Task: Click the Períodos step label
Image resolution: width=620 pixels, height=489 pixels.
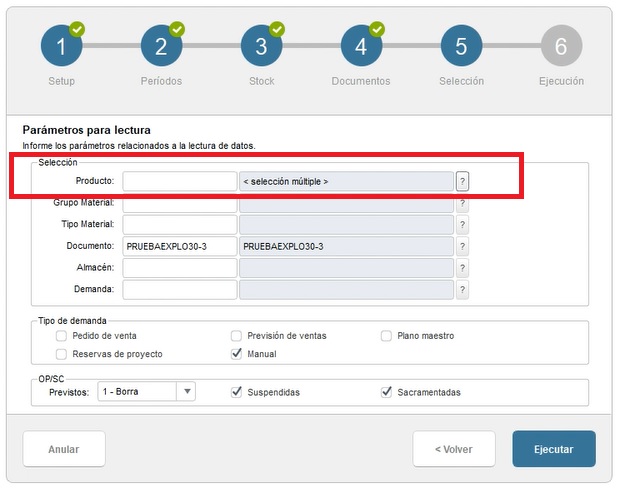Action: 161,81
